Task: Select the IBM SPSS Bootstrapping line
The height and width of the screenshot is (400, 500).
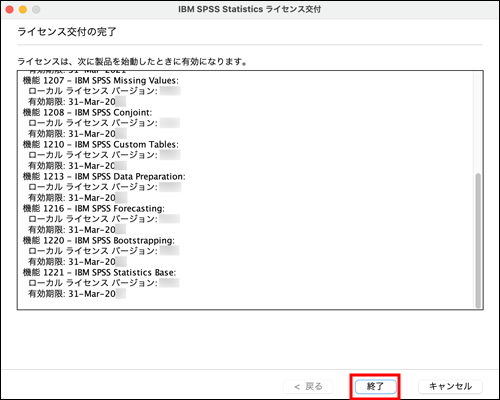Action: [99, 241]
